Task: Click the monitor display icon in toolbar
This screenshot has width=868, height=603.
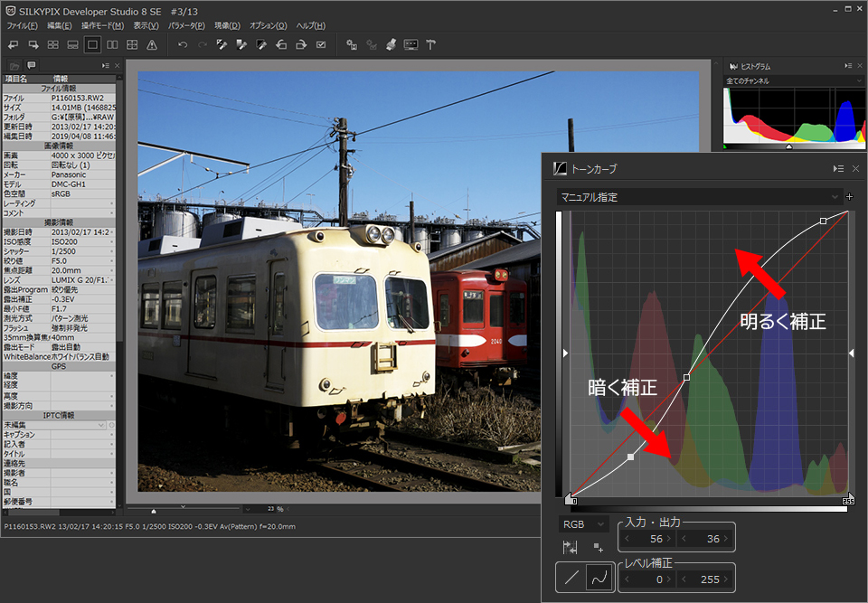Action: point(410,44)
